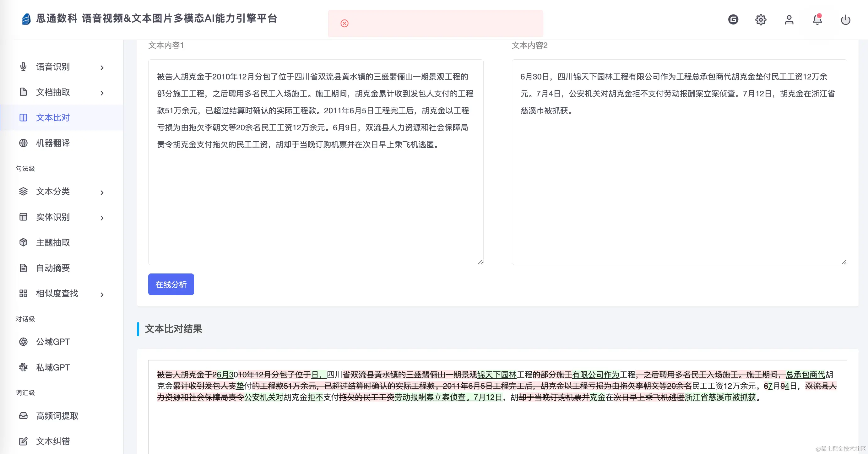Click the 在线分析 button

[x=171, y=284]
